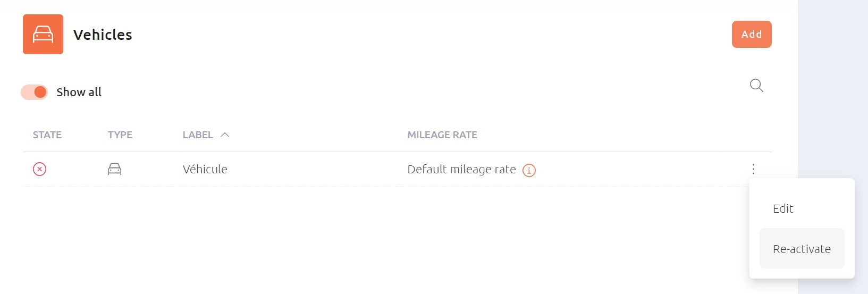This screenshot has height=294, width=868.
Task: Open the search magnifier icon
Action: 756,86
